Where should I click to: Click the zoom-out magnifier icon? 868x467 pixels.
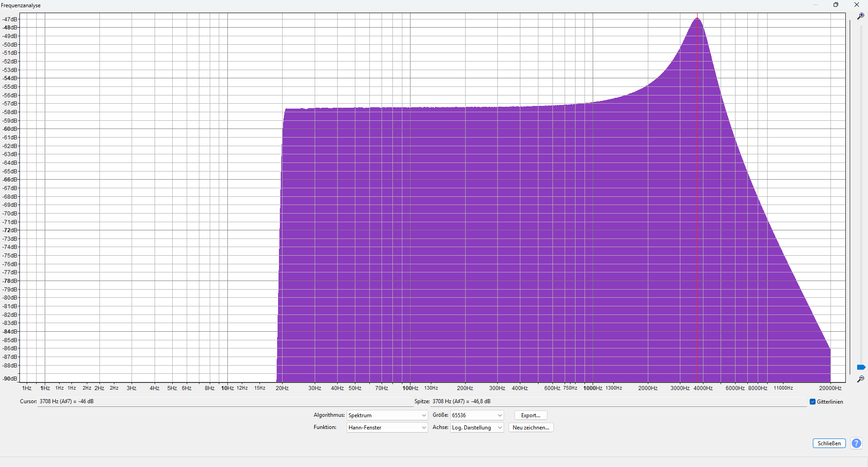click(861, 379)
